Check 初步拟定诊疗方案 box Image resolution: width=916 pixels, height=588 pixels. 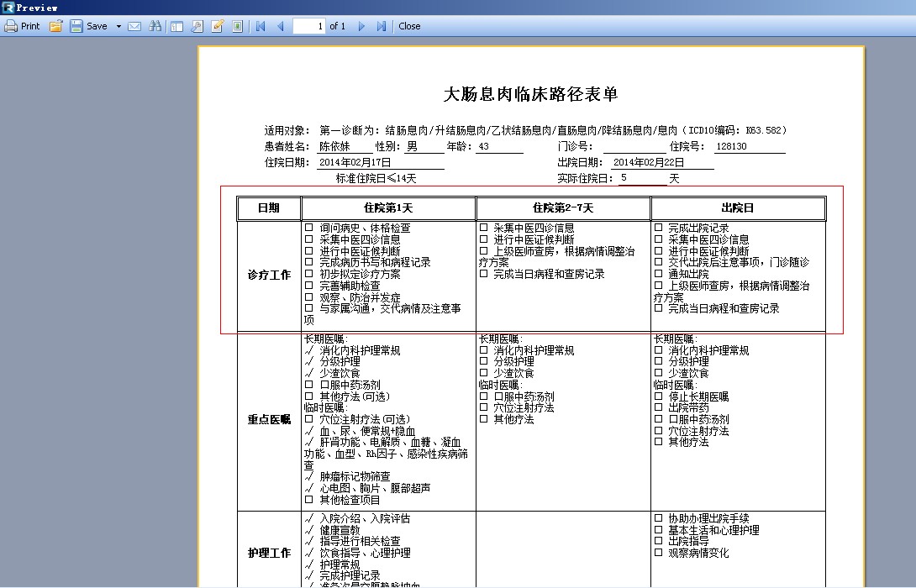pyautogui.click(x=309, y=274)
